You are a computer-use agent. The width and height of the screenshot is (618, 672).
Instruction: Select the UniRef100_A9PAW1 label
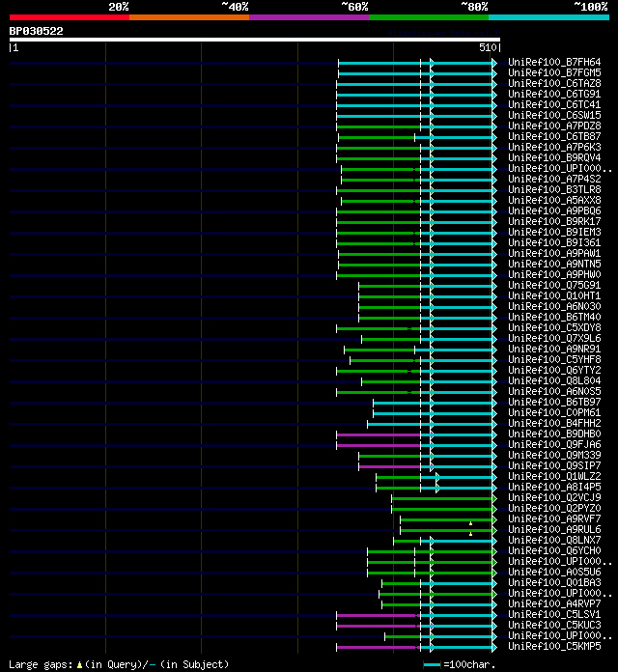coord(554,253)
